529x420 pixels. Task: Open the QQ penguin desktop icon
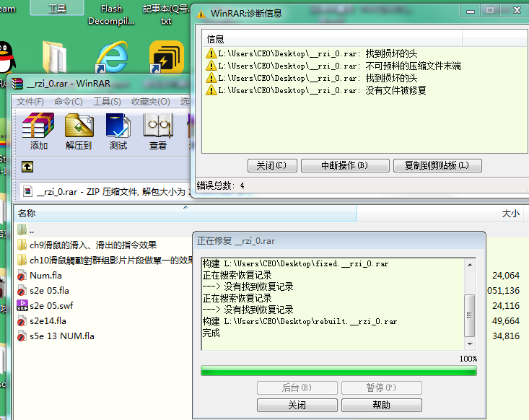click(x=6, y=57)
